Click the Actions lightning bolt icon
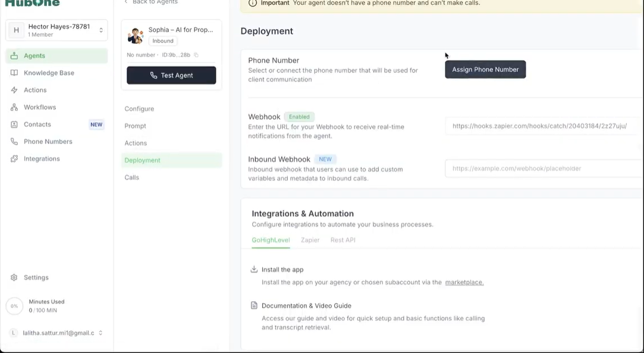The image size is (644, 353). point(14,90)
